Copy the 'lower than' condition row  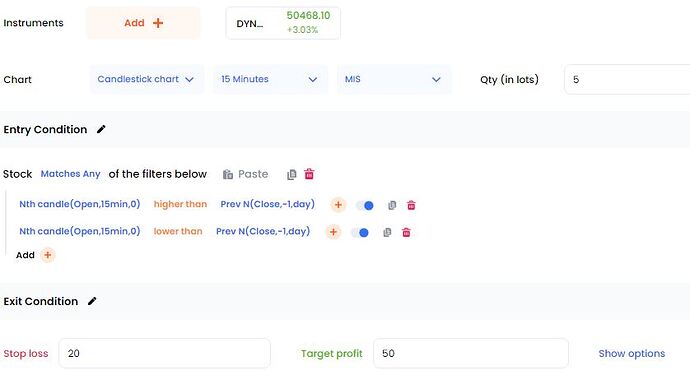click(387, 232)
